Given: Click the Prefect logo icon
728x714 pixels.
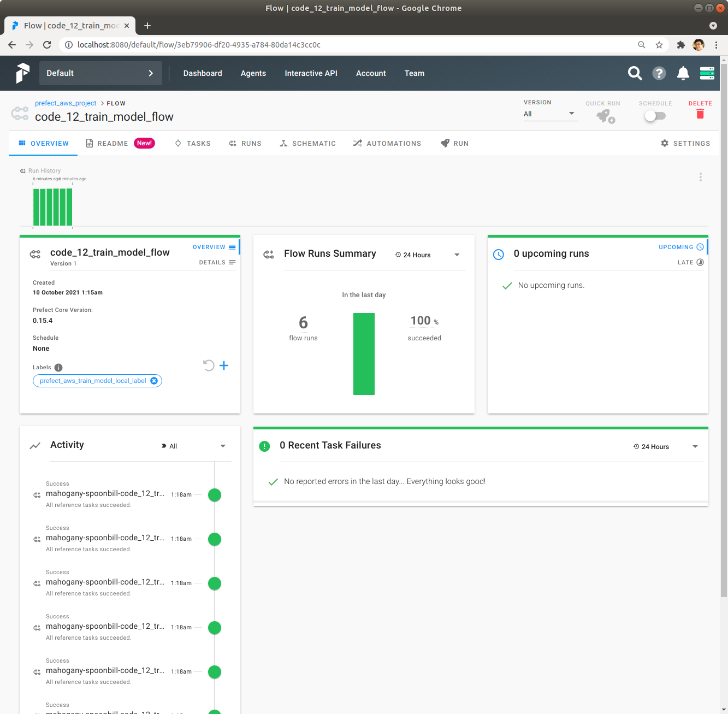Looking at the screenshot, I should click(x=22, y=73).
